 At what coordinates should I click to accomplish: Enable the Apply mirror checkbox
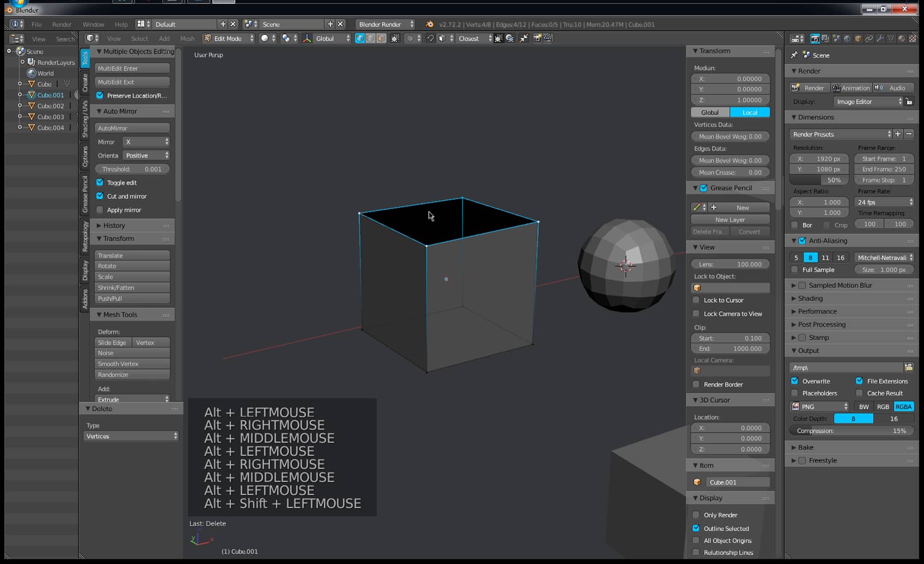pyautogui.click(x=100, y=210)
